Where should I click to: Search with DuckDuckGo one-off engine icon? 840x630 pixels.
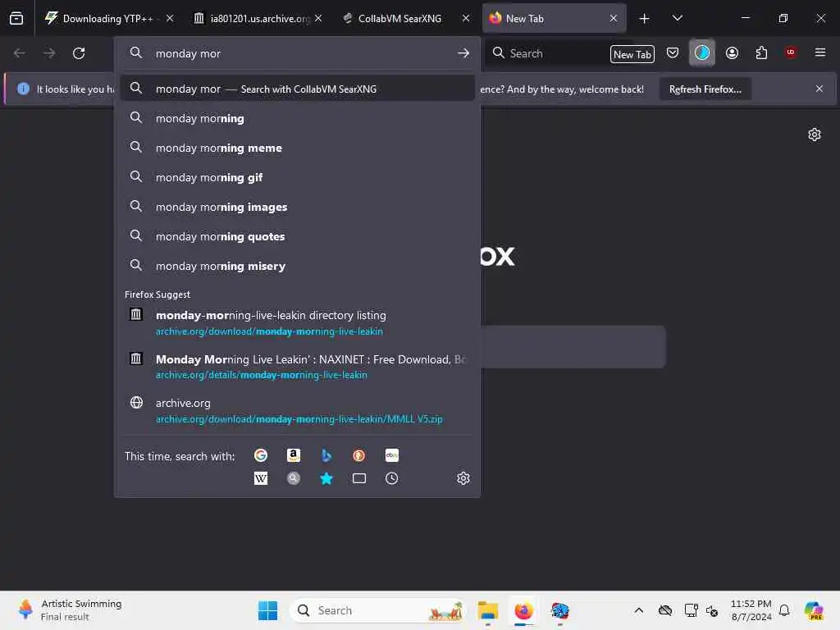tap(359, 455)
